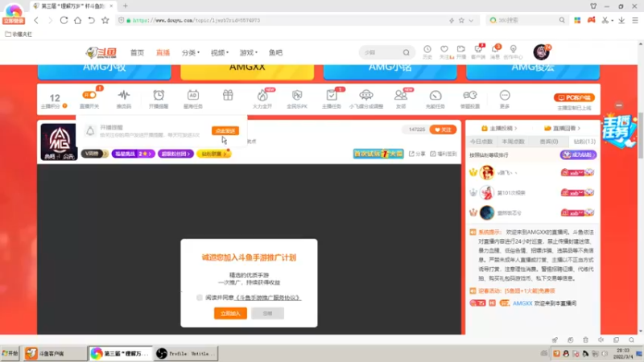Screen dimensions: 644x362
Task: Click the Douyu logo
Action: [x=101, y=52]
